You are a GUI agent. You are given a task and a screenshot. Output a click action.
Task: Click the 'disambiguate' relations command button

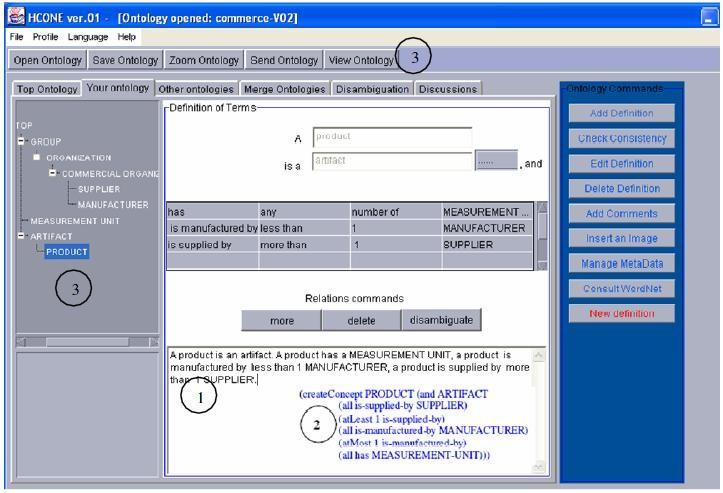pos(441,320)
